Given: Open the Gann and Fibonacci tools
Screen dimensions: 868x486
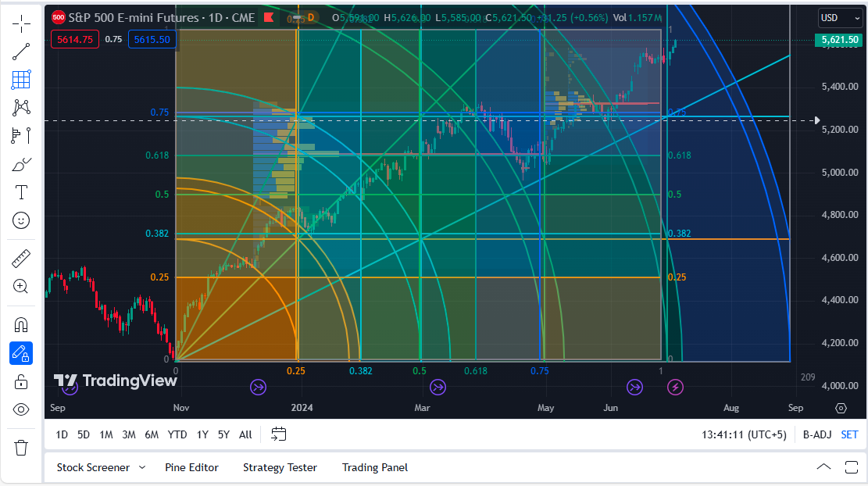Looking at the screenshot, I should tap(21, 80).
